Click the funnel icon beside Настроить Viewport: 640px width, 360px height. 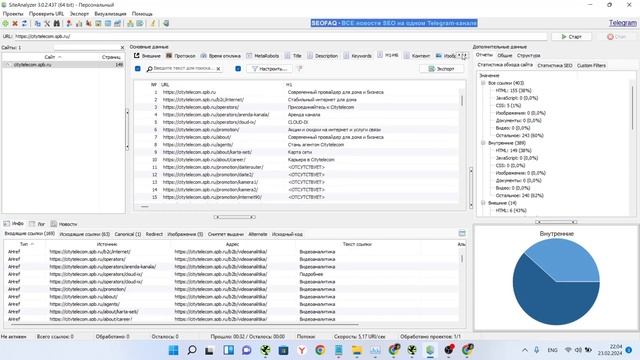click(x=300, y=69)
